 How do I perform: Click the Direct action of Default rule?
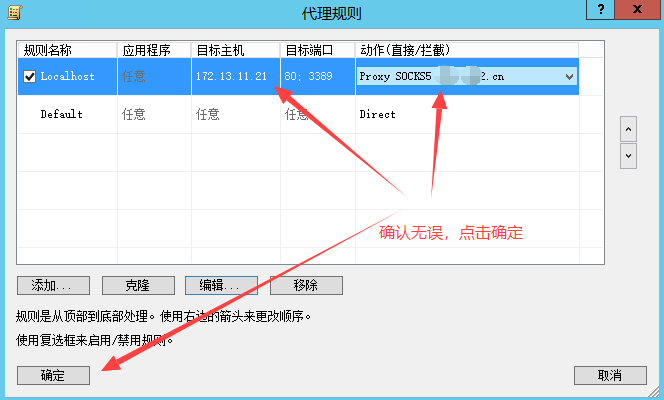pos(377,114)
